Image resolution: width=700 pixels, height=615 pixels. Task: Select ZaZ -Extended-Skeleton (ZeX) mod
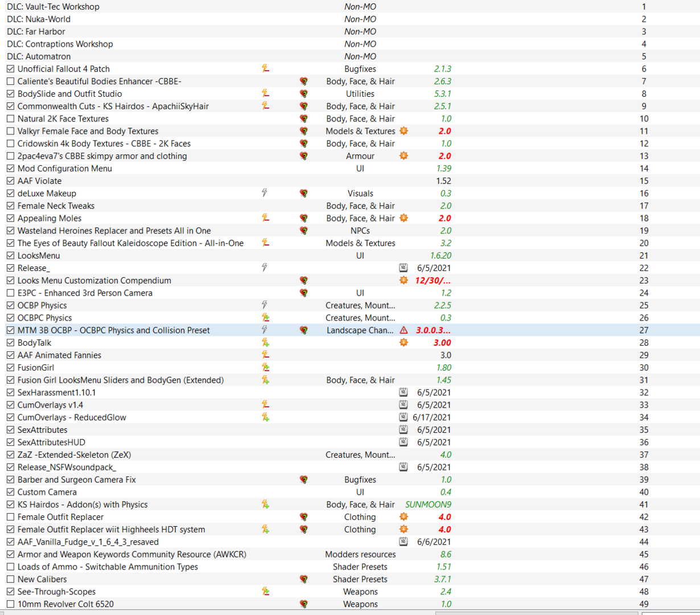pyautogui.click(x=74, y=454)
